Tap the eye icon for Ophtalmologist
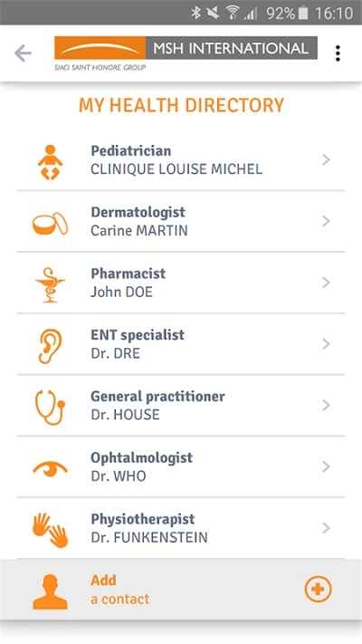Viewport: 362px width, 644px height. 50,469
